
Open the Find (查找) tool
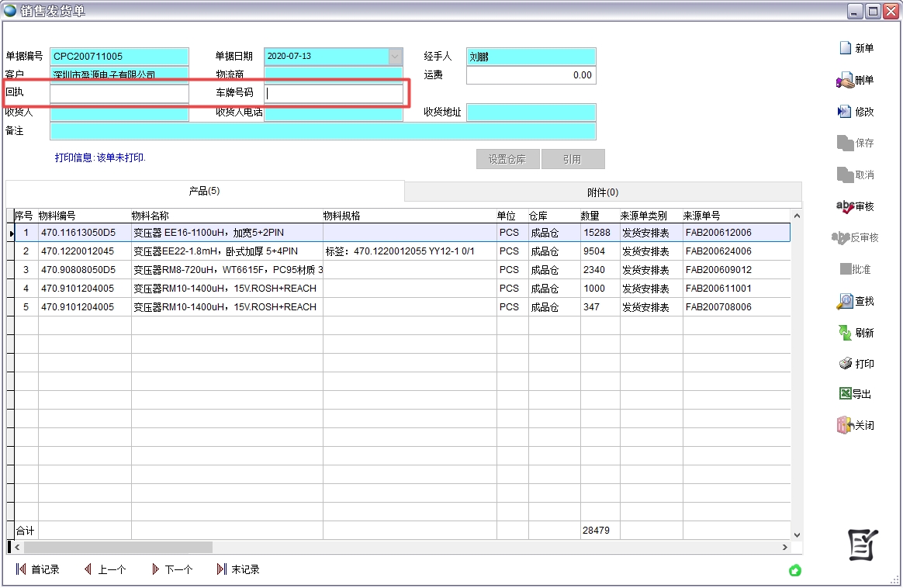click(x=845, y=302)
